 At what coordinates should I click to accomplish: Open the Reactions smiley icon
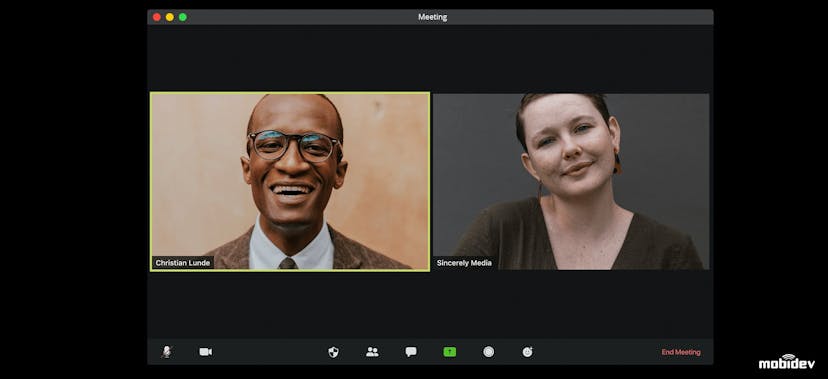[x=528, y=352]
